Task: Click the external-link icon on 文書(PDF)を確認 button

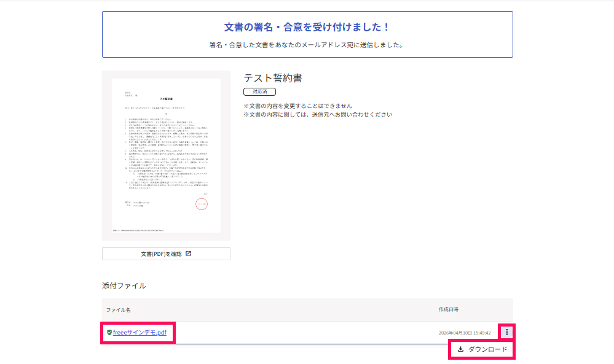Action: [188, 254]
